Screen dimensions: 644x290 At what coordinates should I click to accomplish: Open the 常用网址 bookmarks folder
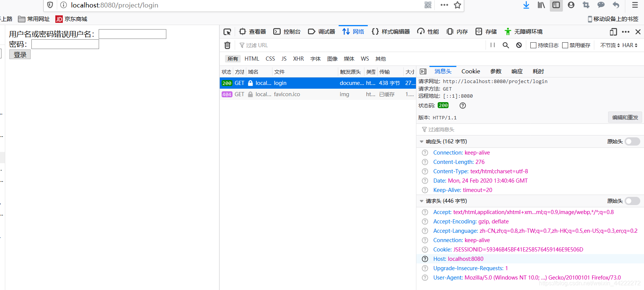(34, 19)
